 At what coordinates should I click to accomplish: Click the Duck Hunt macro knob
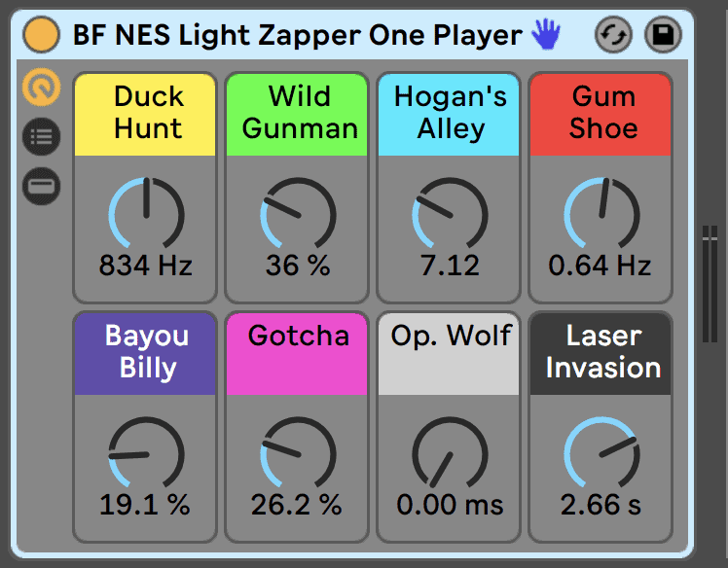(x=146, y=213)
